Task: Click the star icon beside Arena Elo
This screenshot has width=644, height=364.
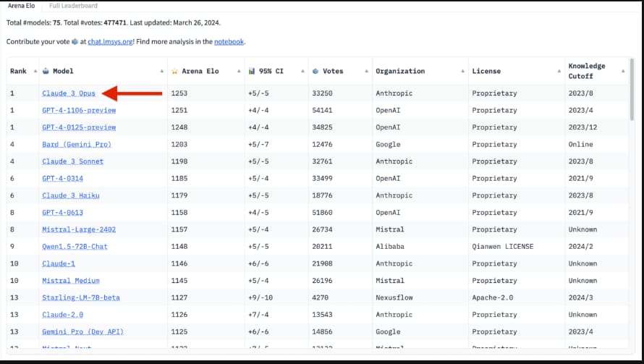Action: (x=174, y=71)
